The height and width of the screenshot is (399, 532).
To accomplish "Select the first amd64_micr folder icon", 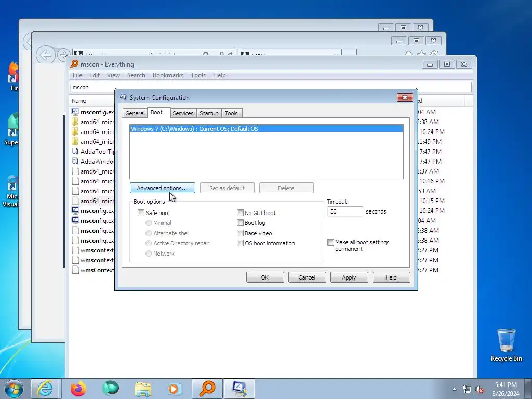I will 75,122.
